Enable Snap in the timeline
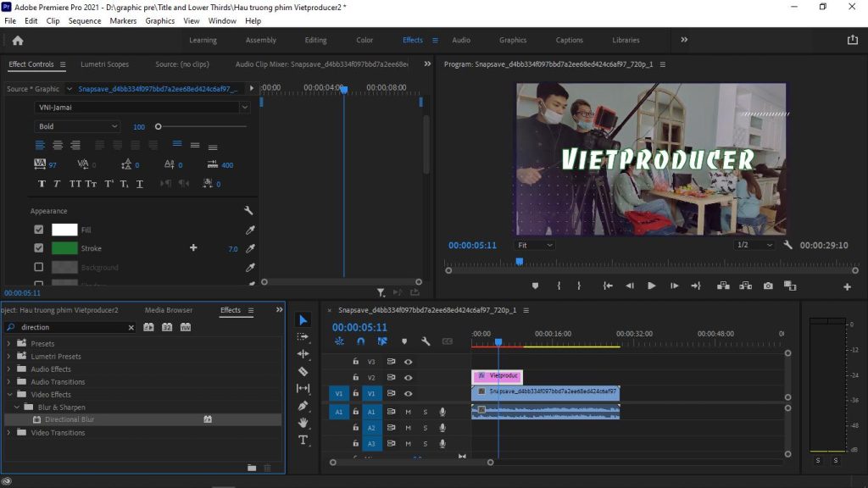 (361, 341)
